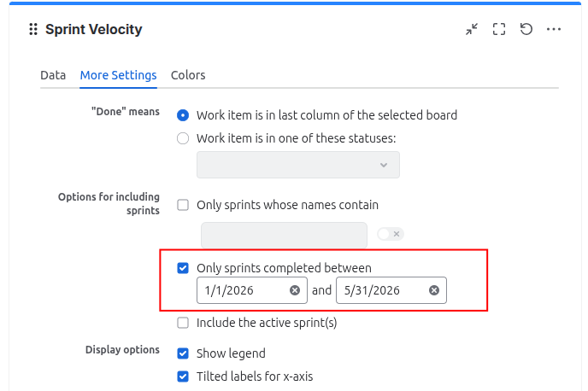This screenshot has width=588, height=391.
Task: Select 'Work item is in last column' radio
Action: (183, 115)
